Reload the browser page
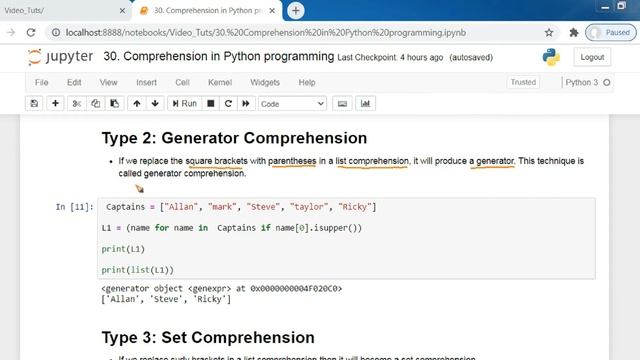640x360 pixels. [x=31, y=33]
